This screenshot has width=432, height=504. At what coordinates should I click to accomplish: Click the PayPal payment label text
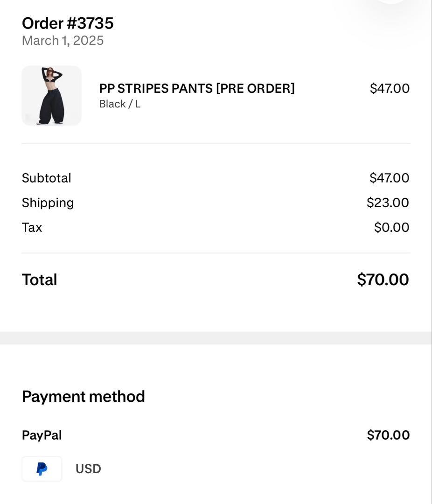pos(42,435)
